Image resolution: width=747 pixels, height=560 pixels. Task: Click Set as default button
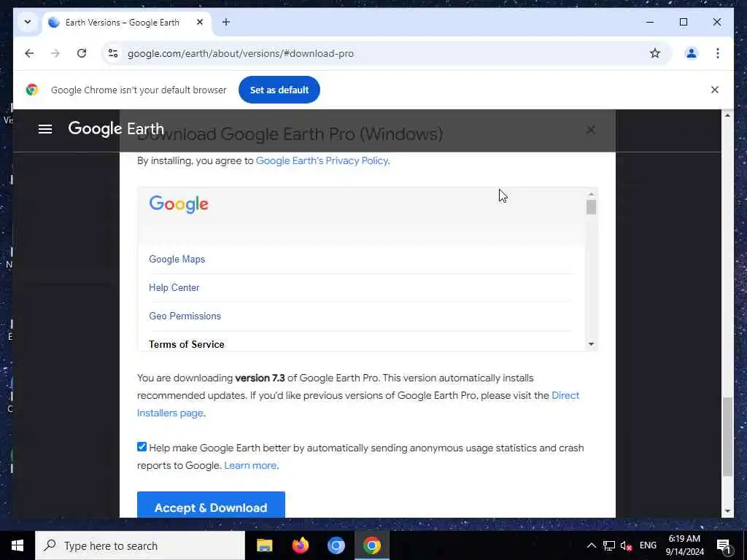click(x=279, y=90)
